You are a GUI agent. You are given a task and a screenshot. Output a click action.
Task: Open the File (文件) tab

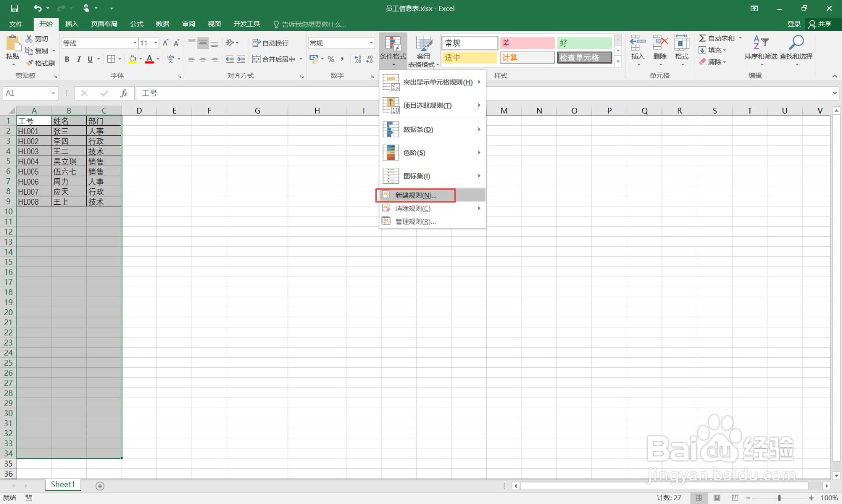(x=16, y=24)
